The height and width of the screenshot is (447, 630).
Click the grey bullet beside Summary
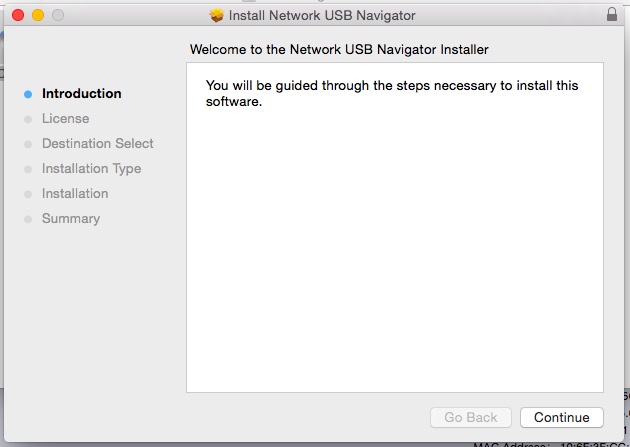point(28,219)
